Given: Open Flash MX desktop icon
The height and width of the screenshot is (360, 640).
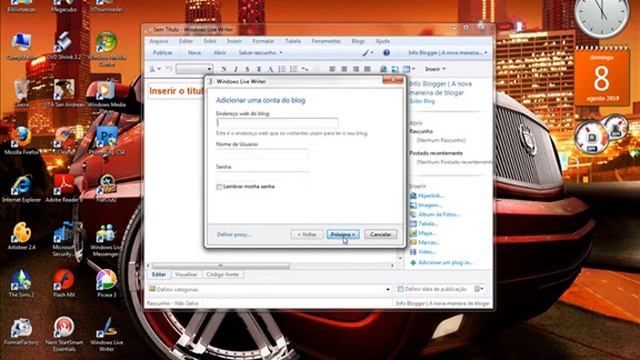Looking at the screenshot, I should tap(64, 283).
